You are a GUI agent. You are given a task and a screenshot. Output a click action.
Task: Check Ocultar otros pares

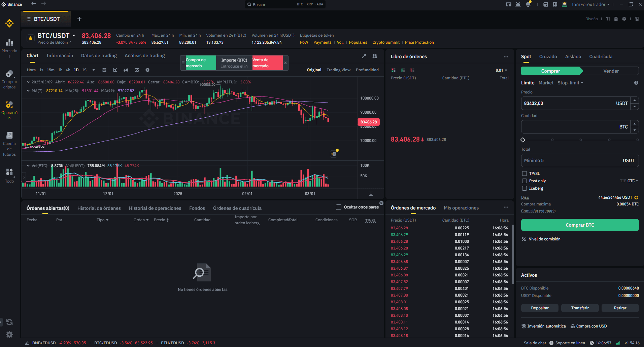pyautogui.click(x=339, y=207)
